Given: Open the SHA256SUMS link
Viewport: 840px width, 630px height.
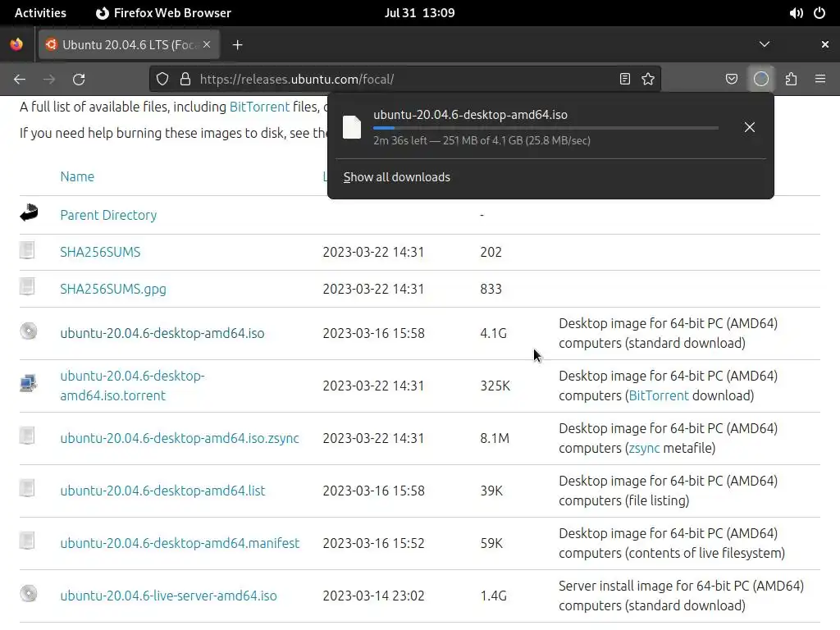Looking at the screenshot, I should click(100, 253).
